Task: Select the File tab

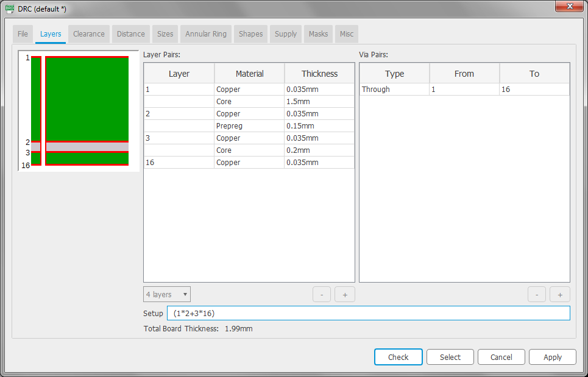Action: (x=23, y=34)
